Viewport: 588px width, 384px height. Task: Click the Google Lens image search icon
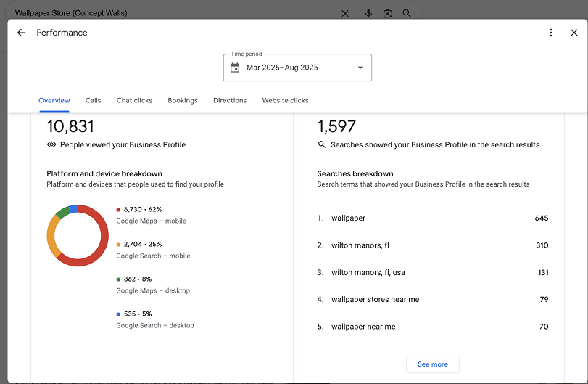(x=388, y=13)
